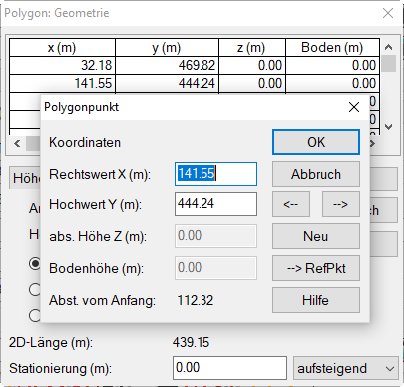404x387 pixels.
Task: Click the z value 0.00 in first row
Action: coord(252,65)
